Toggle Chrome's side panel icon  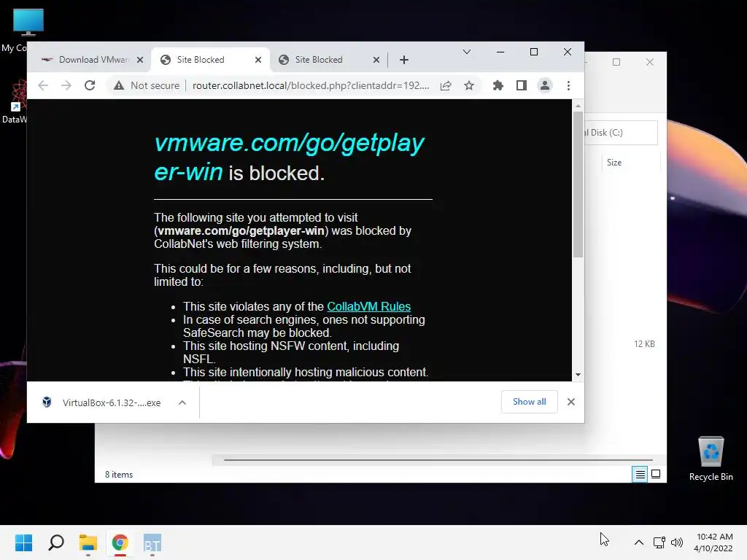(521, 86)
